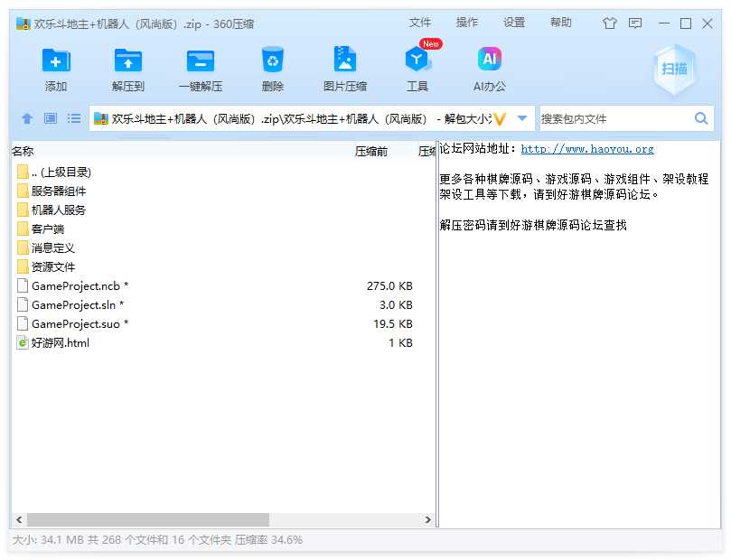This screenshot has height=560, width=731.
Task: Click the Scan (扫描) hexagon button
Action: tap(674, 69)
